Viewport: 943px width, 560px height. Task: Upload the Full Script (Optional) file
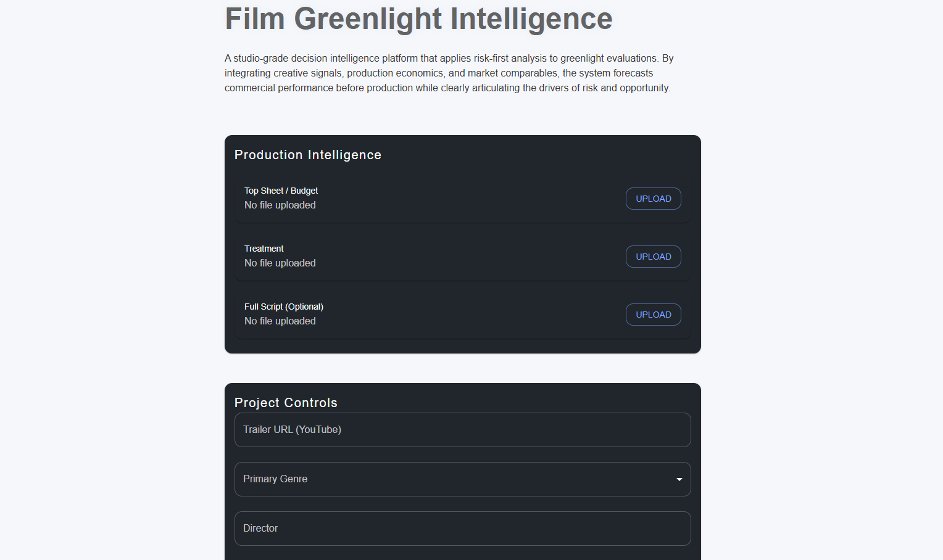653,315
